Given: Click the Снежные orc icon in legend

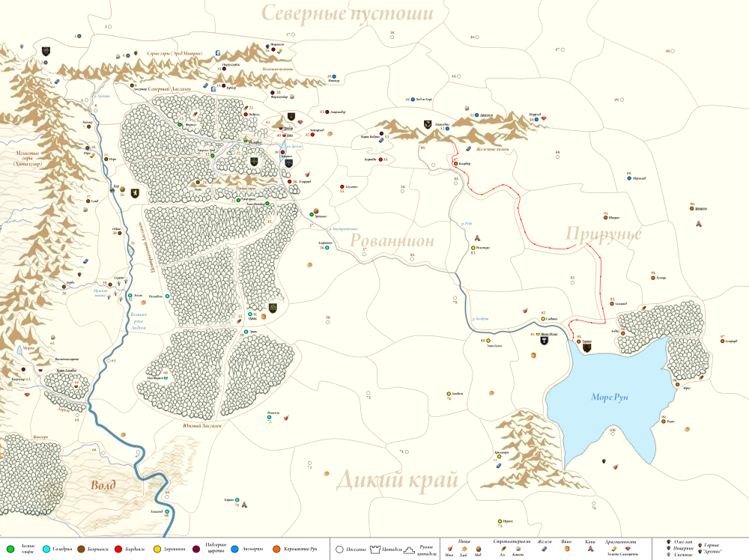Looking at the screenshot, I should pyautogui.click(x=669, y=555).
